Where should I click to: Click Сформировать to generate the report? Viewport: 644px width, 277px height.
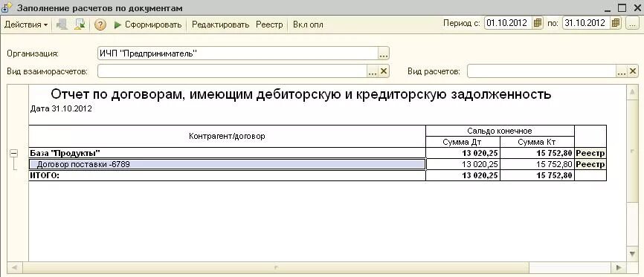148,25
